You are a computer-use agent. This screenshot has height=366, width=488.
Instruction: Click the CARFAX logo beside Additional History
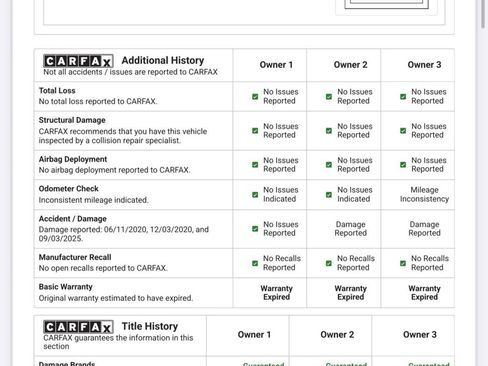[x=78, y=61]
